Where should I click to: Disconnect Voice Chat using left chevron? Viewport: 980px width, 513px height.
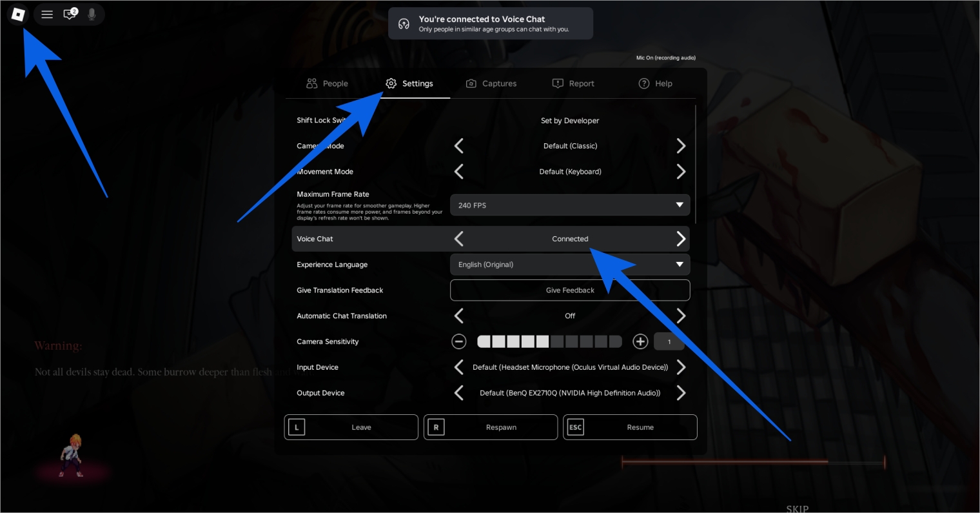(x=459, y=238)
